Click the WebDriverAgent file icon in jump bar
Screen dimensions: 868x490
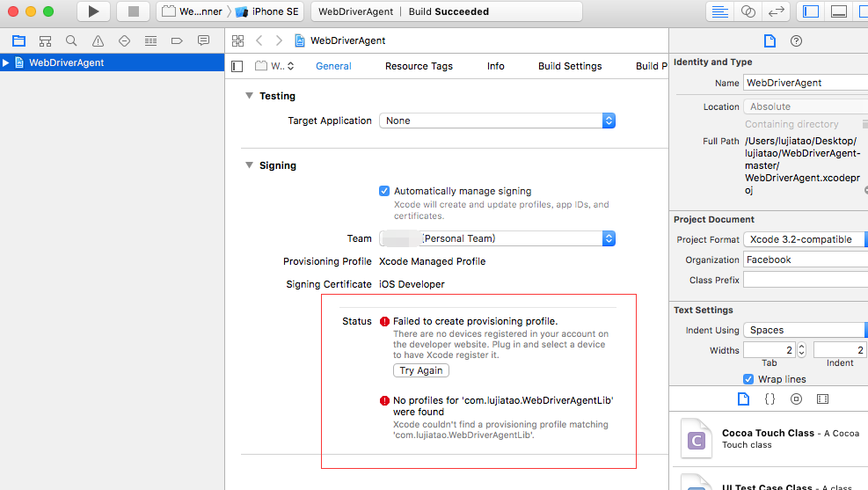pyautogui.click(x=300, y=40)
